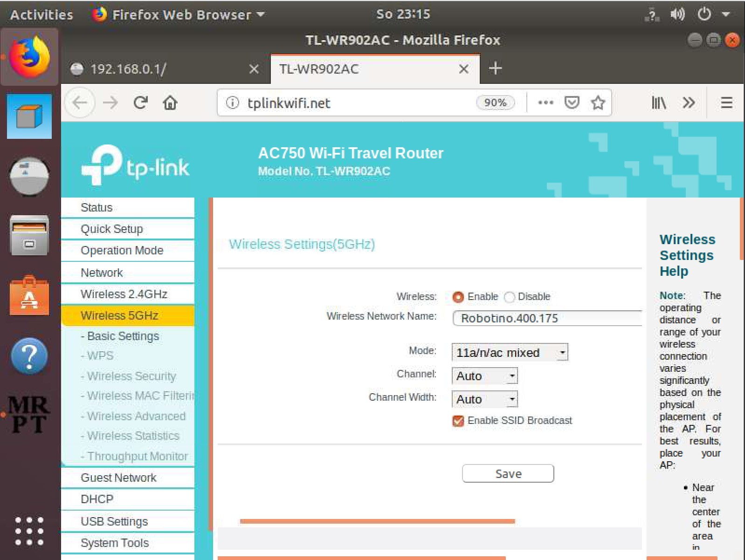
Task: Save page to Pocket icon
Action: tap(572, 102)
